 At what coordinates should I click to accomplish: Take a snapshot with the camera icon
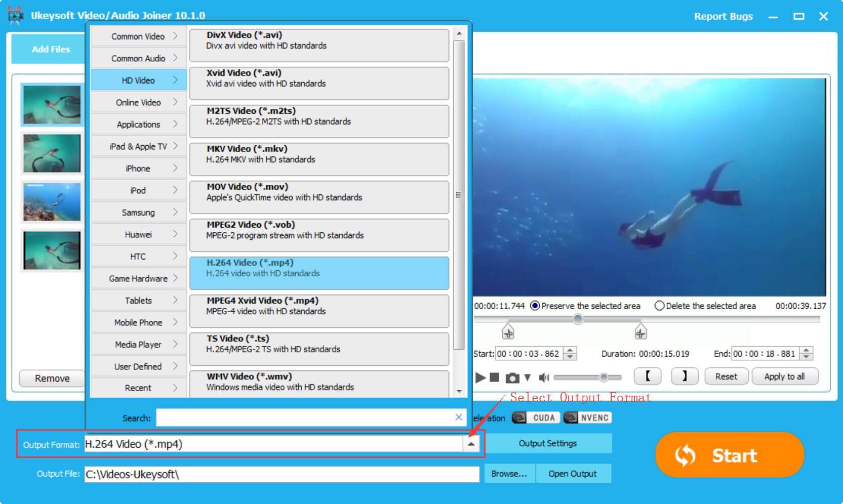[512, 377]
